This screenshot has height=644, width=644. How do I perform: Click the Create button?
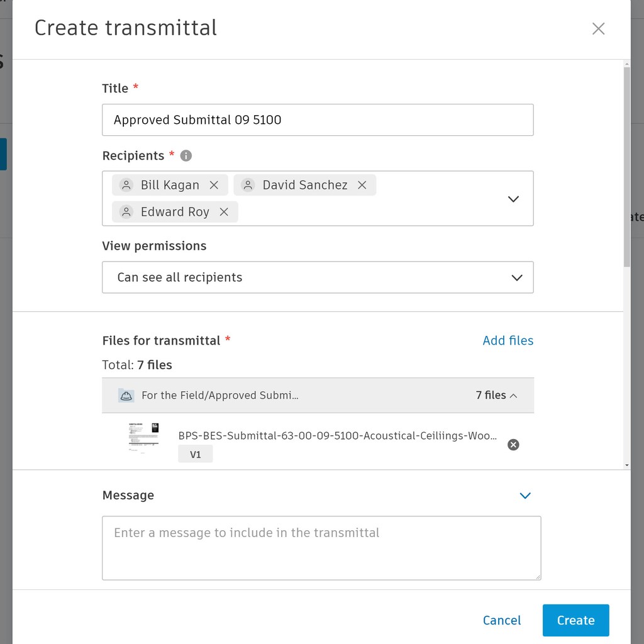[x=575, y=620]
